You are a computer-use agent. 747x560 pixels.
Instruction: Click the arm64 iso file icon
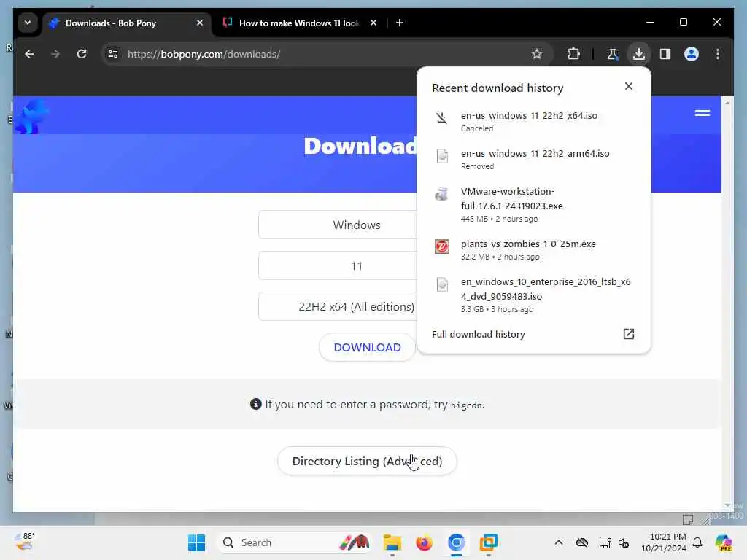pos(442,156)
